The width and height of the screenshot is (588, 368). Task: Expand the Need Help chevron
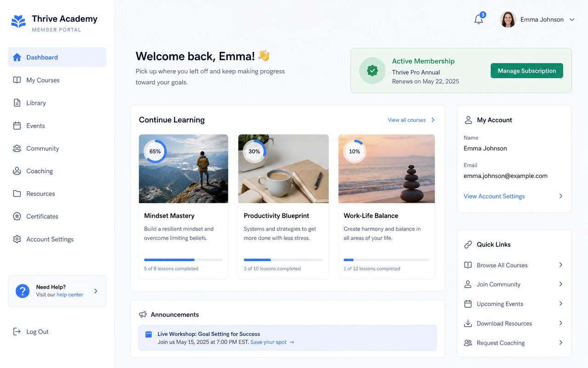pos(96,291)
